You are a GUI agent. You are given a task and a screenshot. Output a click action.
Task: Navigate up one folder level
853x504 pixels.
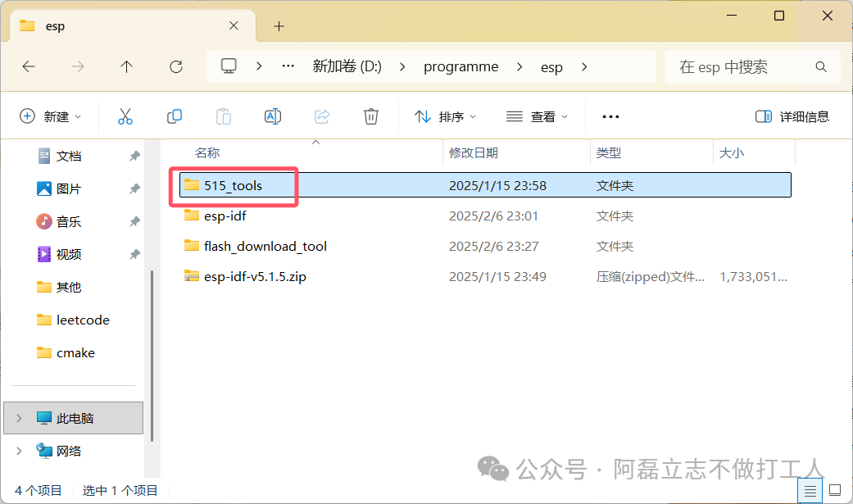(x=126, y=67)
